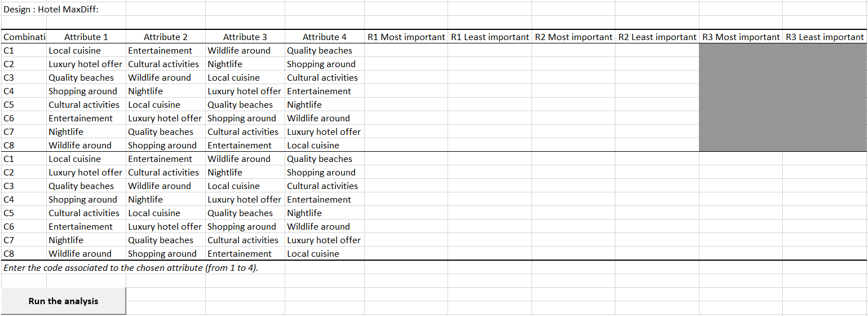The width and height of the screenshot is (868, 316).
Task: Click the gray shaded R3 block
Action: click(x=782, y=98)
